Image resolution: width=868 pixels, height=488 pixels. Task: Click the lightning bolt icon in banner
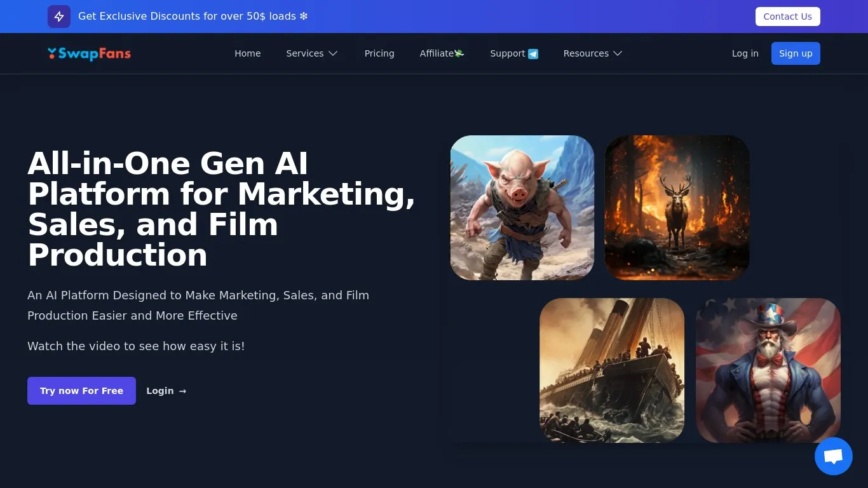[59, 17]
